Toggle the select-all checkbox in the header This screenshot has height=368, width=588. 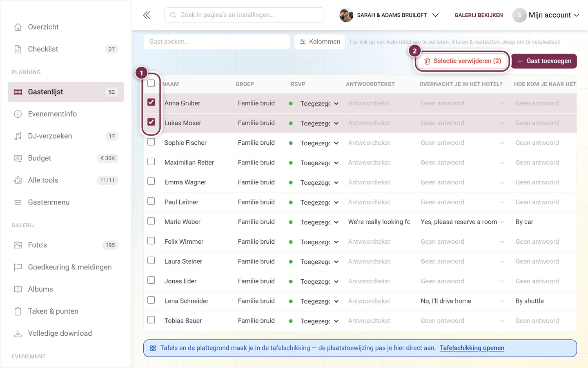click(x=151, y=83)
